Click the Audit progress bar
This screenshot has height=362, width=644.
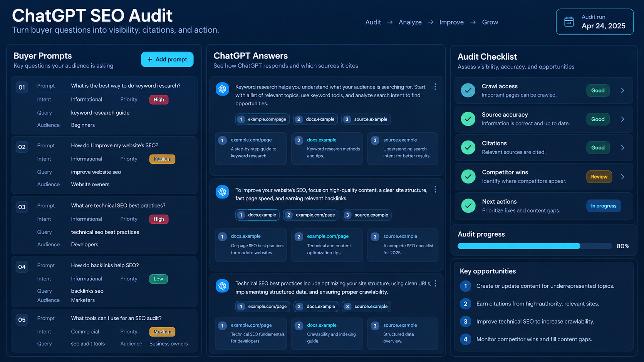point(535,246)
